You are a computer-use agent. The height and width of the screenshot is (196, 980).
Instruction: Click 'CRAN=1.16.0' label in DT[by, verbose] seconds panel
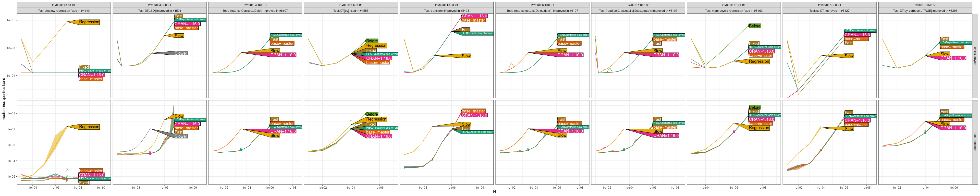point(953,128)
